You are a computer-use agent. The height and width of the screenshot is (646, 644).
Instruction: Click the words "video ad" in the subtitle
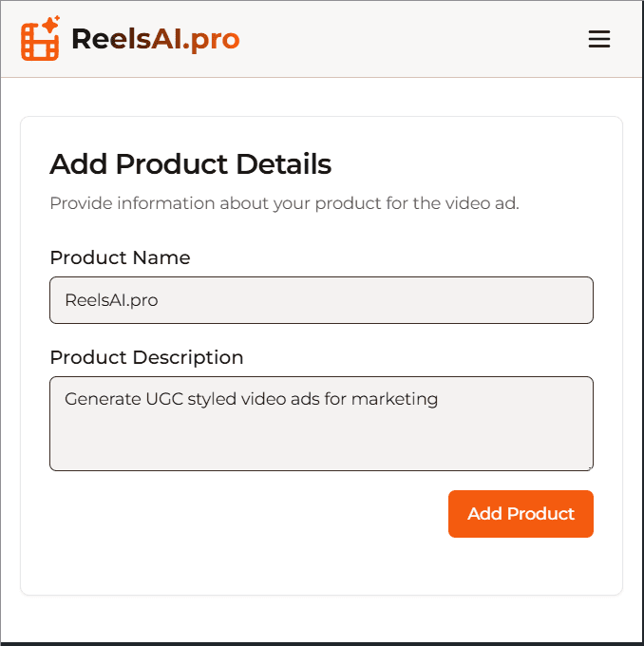point(480,203)
